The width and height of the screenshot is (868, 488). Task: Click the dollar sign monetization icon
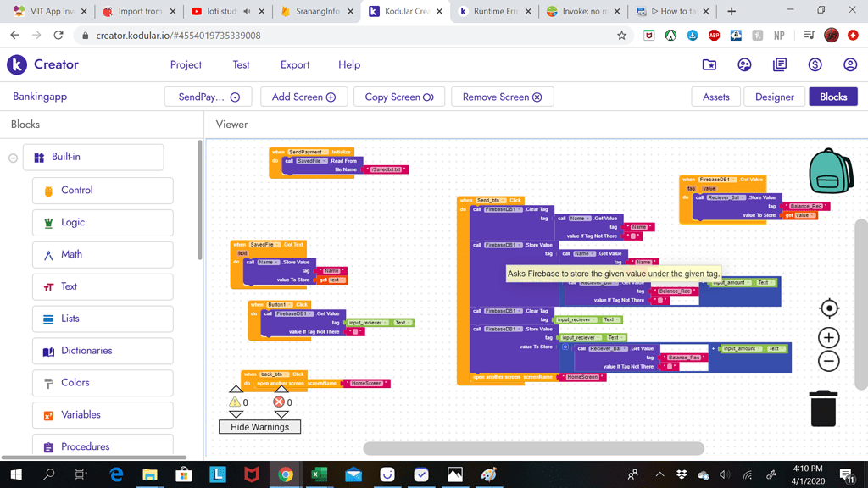pyautogui.click(x=815, y=65)
